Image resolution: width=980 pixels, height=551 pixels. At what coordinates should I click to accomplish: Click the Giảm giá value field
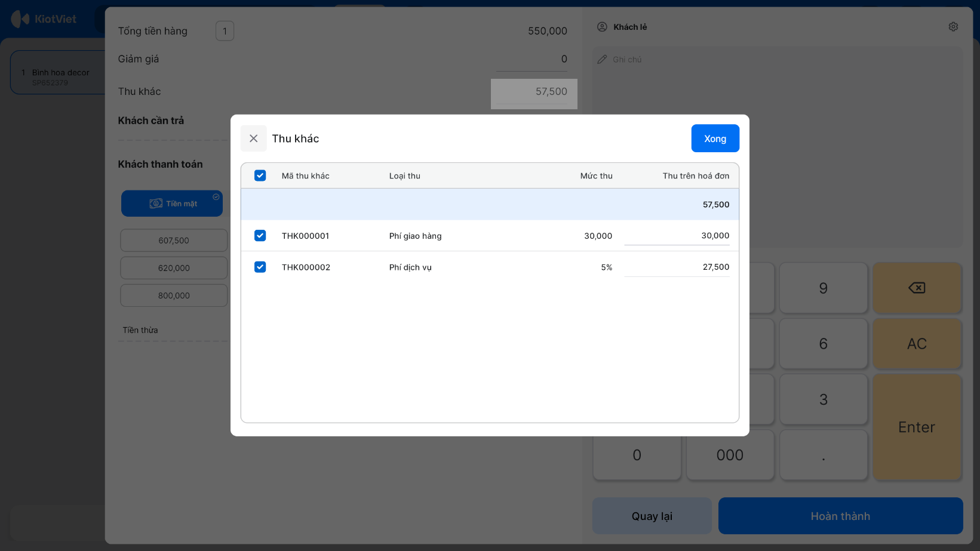532,59
